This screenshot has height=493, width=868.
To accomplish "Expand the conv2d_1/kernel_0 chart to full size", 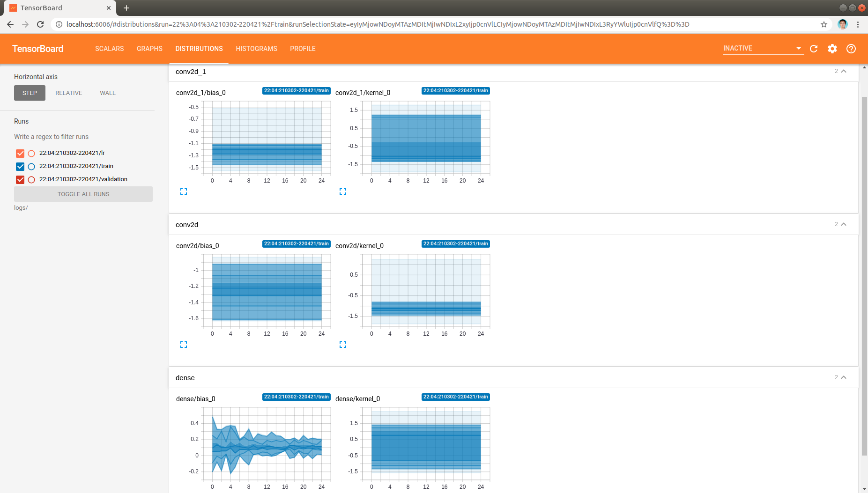I will pos(343,191).
